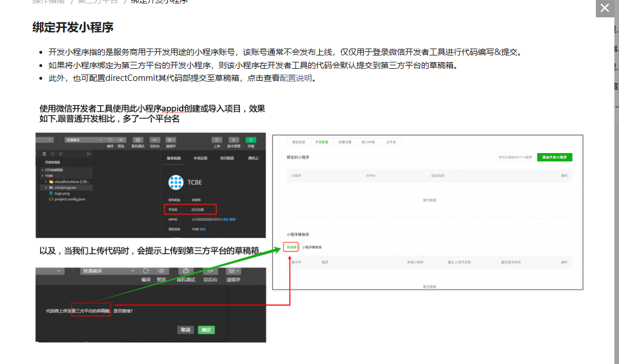Image resolution: width=619 pixels, height=364 pixels.
Task: Click the 编译 refresh icon above the upload dialog
Action: (146, 270)
